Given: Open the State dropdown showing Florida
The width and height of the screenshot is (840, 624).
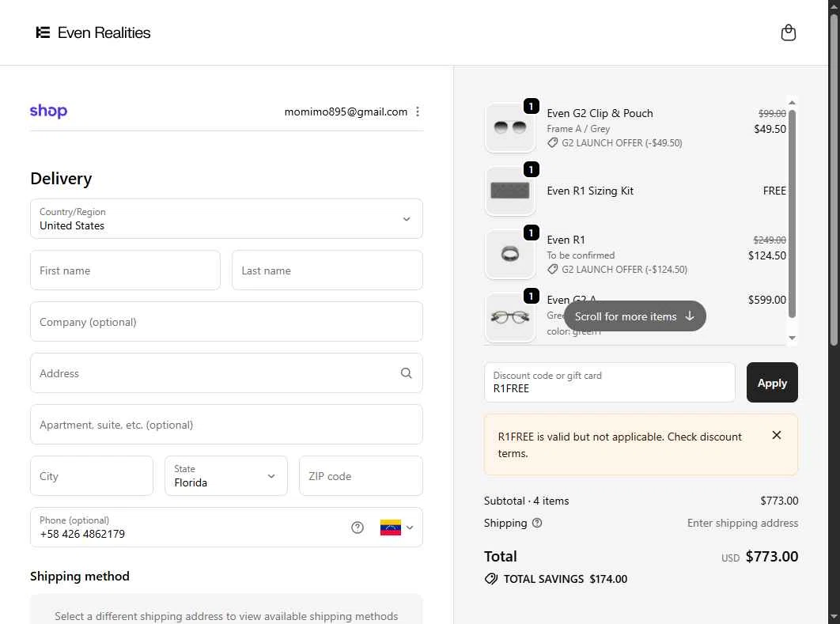Looking at the screenshot, I should click(225, 475).
